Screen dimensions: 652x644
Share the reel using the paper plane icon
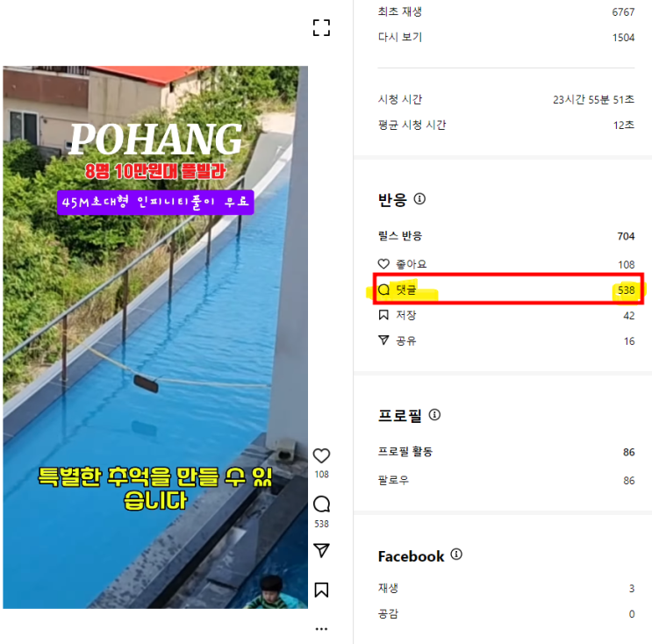321,550
